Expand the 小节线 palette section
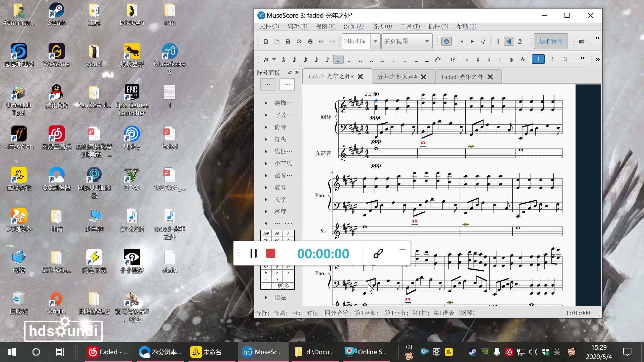 tap(266, 163)
